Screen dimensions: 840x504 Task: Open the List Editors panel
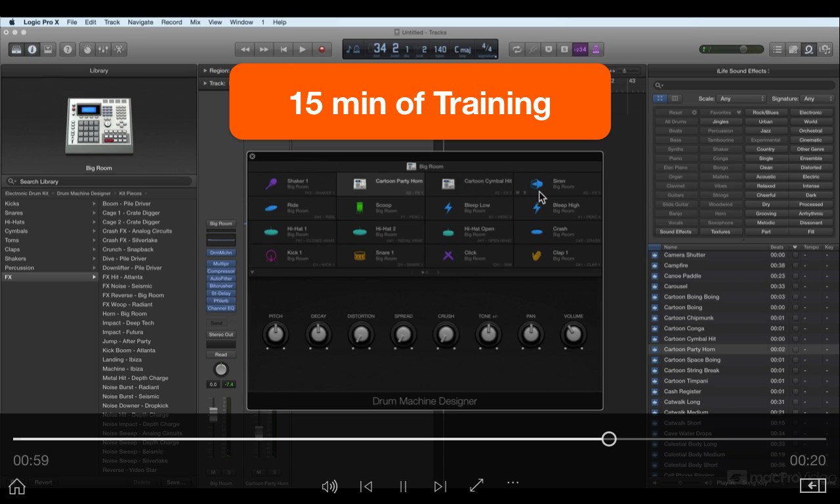[778, 49]
